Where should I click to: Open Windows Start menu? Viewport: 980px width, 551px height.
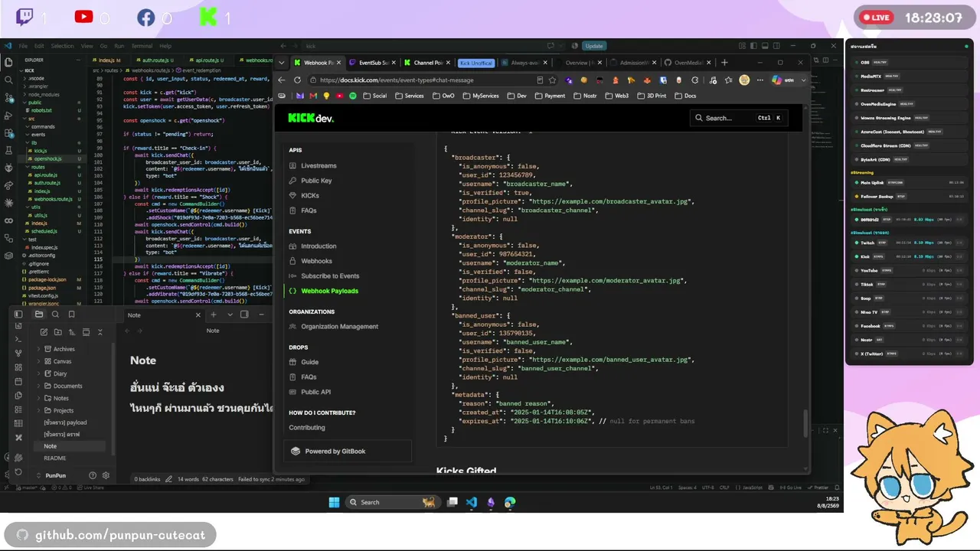334,502
